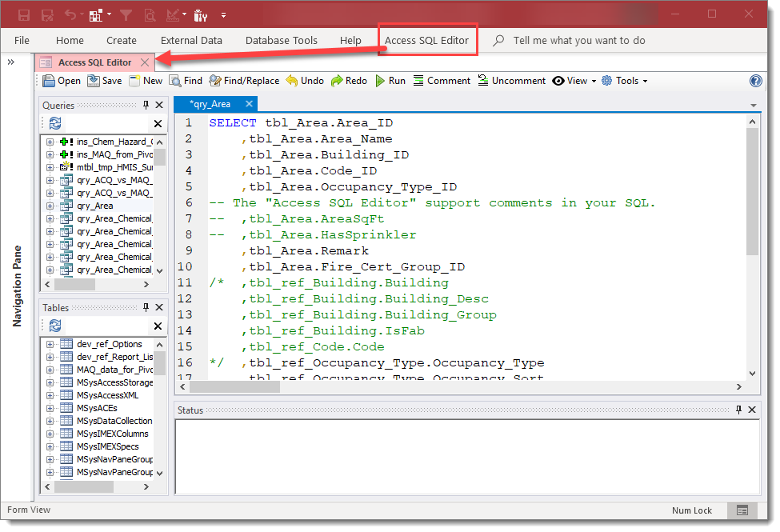Screen dimensions: 780x532
Task: Expand the MSysIMEXSpecs table node
Action: tap(50, 447)
